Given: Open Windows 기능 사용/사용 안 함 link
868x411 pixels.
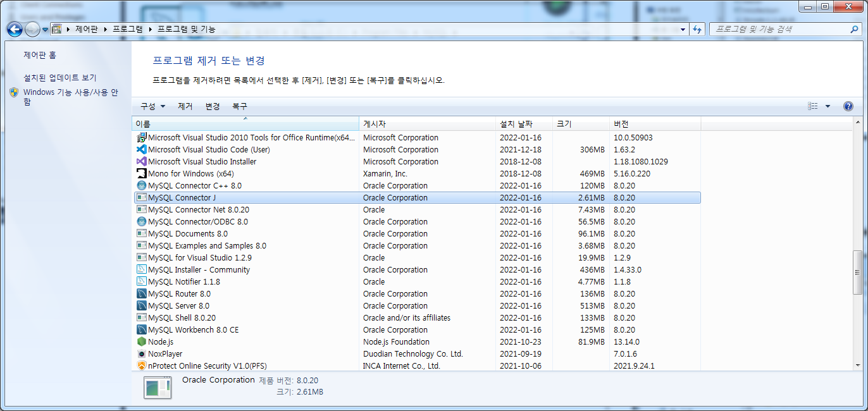Looking at the screenshot, I should click(71, 97).
